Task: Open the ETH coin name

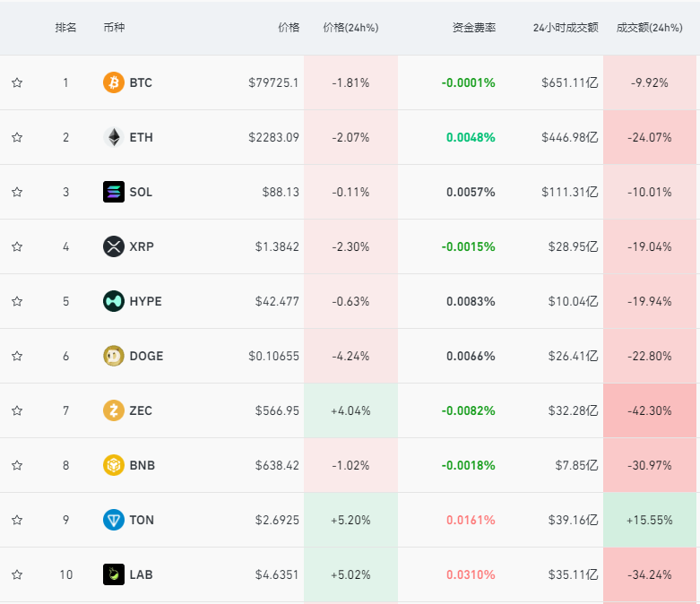Action: pyautogui.click(x=141, y=137)
